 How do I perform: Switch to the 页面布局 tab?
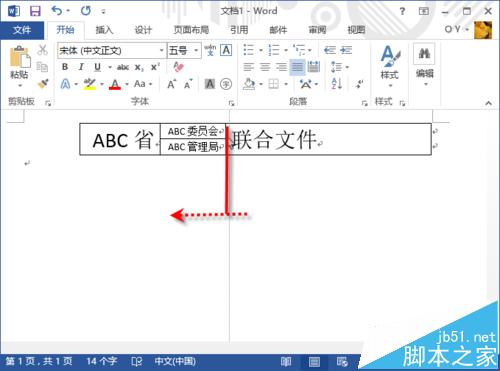pyautogui.click(x=191, y=30)
